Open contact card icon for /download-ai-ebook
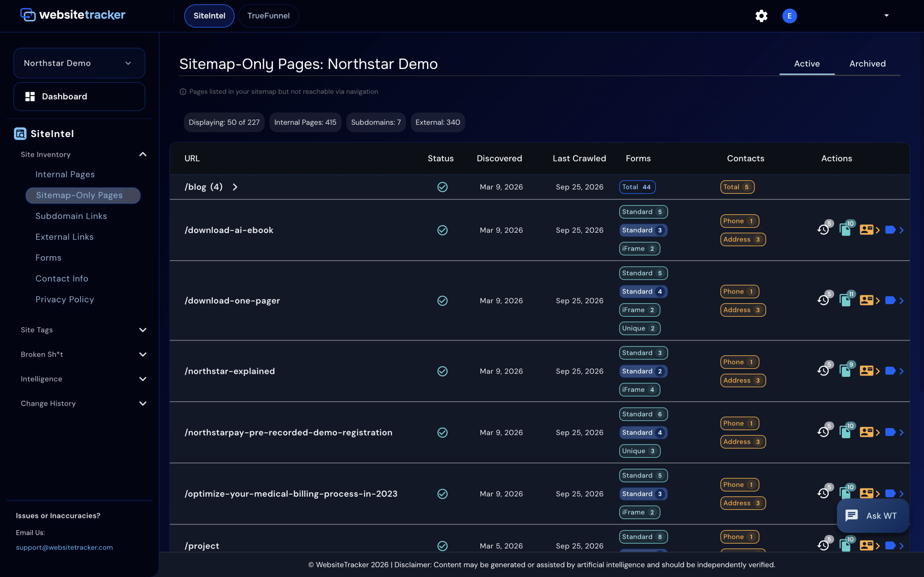The image size is (924, 577). [866, 230]
